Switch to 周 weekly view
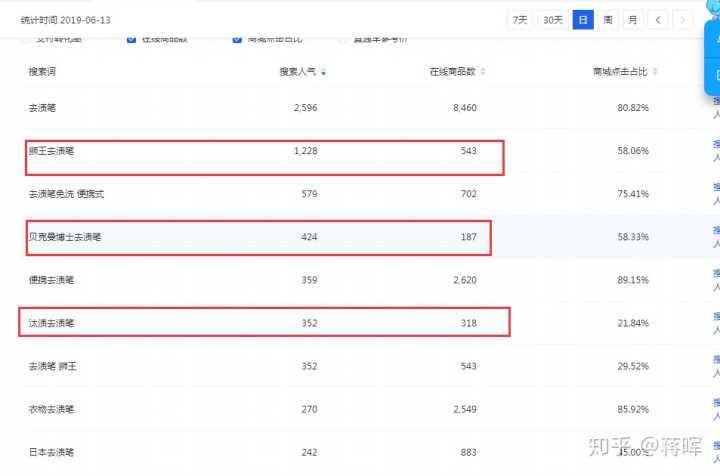Screen dimensions: 720x476 [608, 20]
